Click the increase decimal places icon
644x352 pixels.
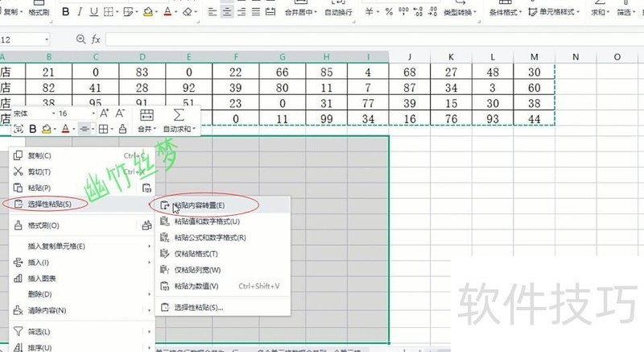point(418,12)
